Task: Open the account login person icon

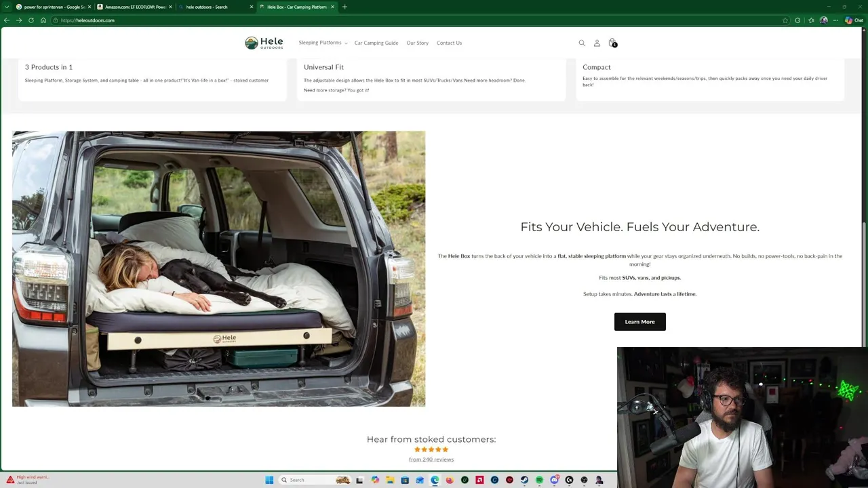Action: pos(597,43)
